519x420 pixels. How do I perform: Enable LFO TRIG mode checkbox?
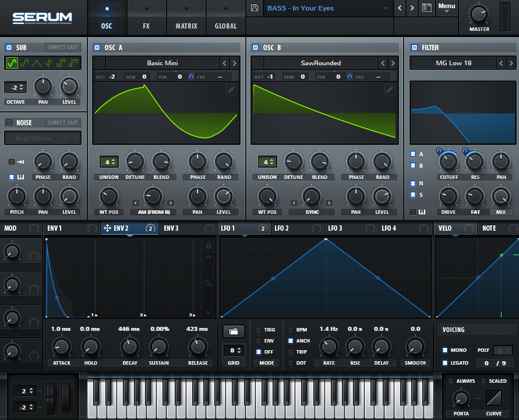pos(259,330)
